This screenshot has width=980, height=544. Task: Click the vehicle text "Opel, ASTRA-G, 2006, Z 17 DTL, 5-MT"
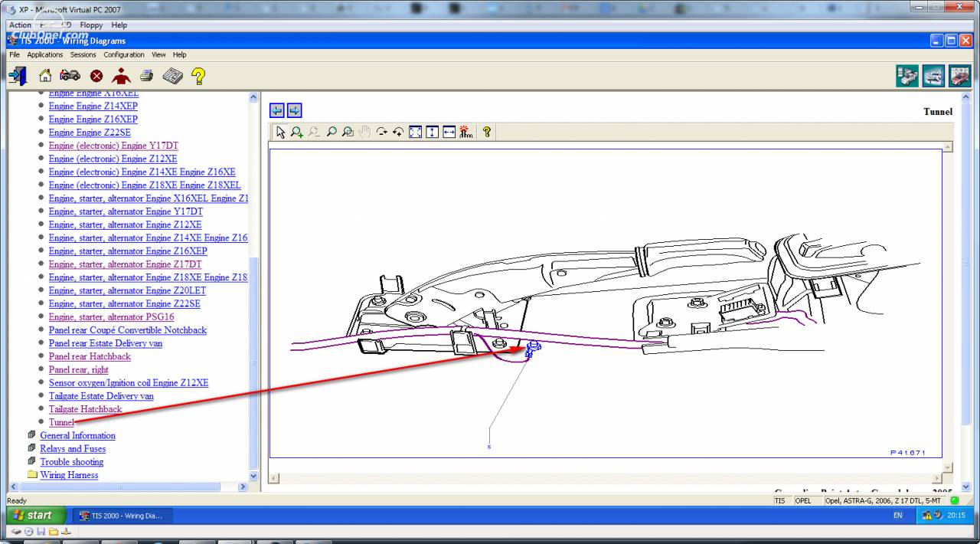pyautogui.click(x=885, y=500)
